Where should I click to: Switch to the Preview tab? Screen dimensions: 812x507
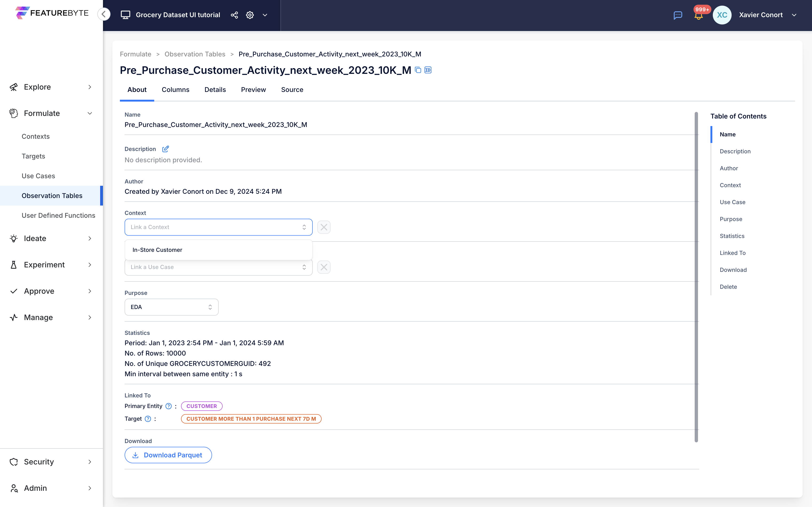(x=253, y=90)
